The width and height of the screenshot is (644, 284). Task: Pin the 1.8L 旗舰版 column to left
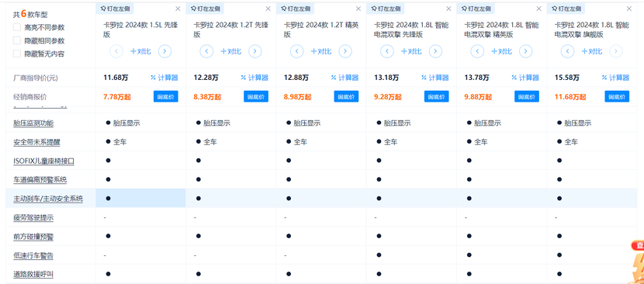[566, 9]
